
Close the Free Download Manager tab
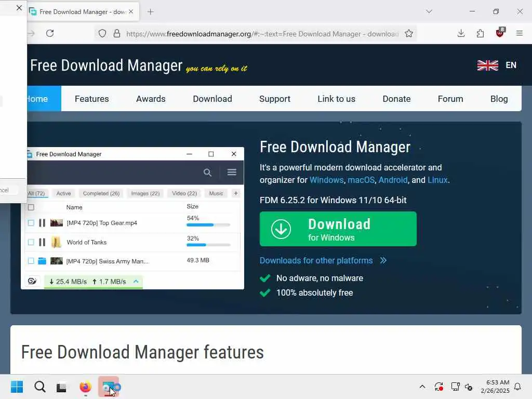click(131, 11)
